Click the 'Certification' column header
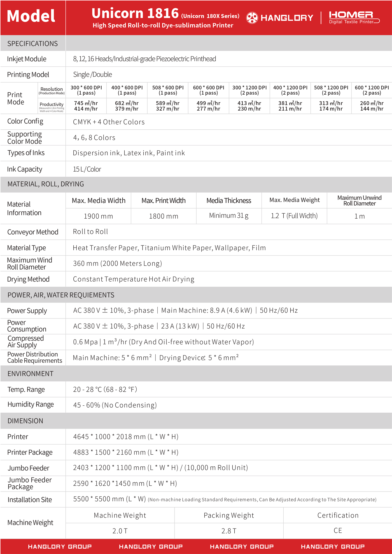Screen dimensions: 392x554 point(338,515)
